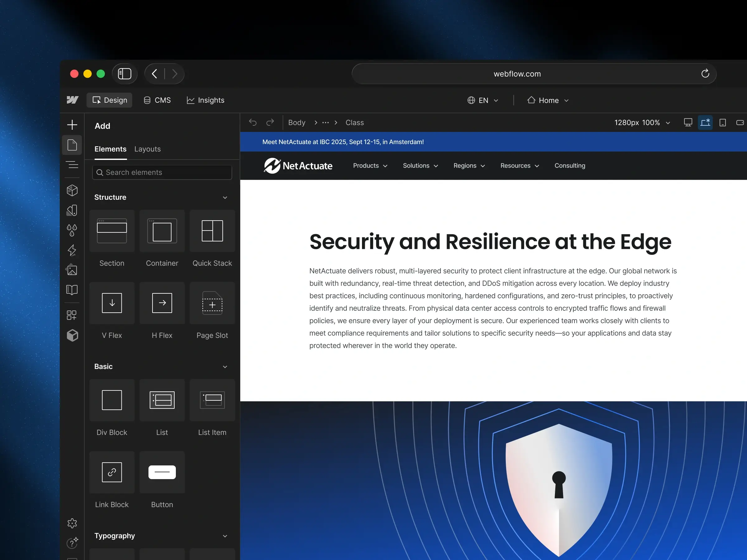Open the Settings gear icon in sidebar
Screen dimensions: 747x560
(72, 523)
